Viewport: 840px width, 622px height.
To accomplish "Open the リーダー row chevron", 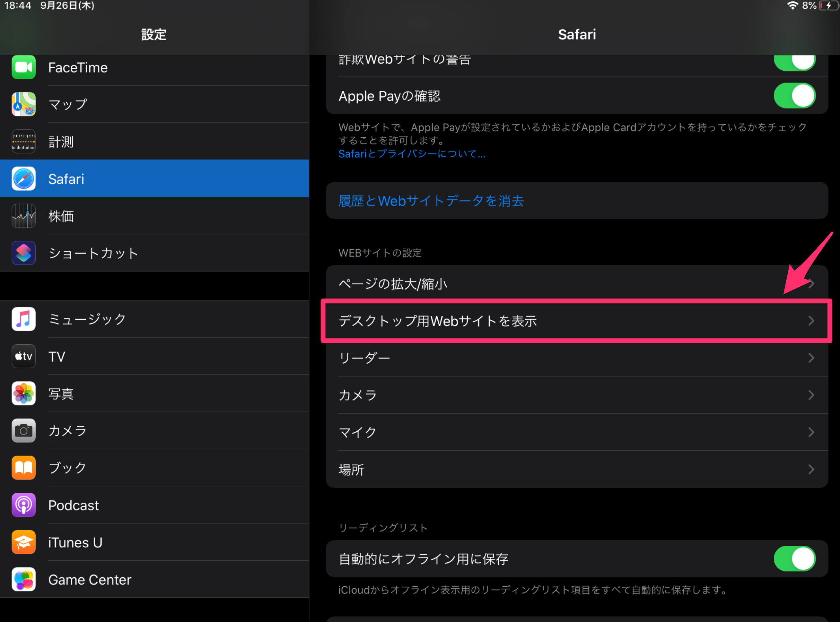I will pyautogui.click(x=811, y=358).
